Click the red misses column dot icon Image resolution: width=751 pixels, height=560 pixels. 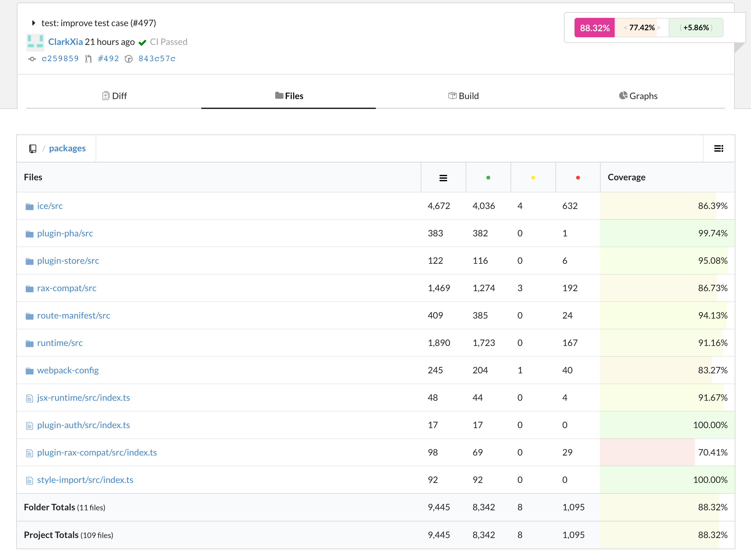(x=577, y=177)
